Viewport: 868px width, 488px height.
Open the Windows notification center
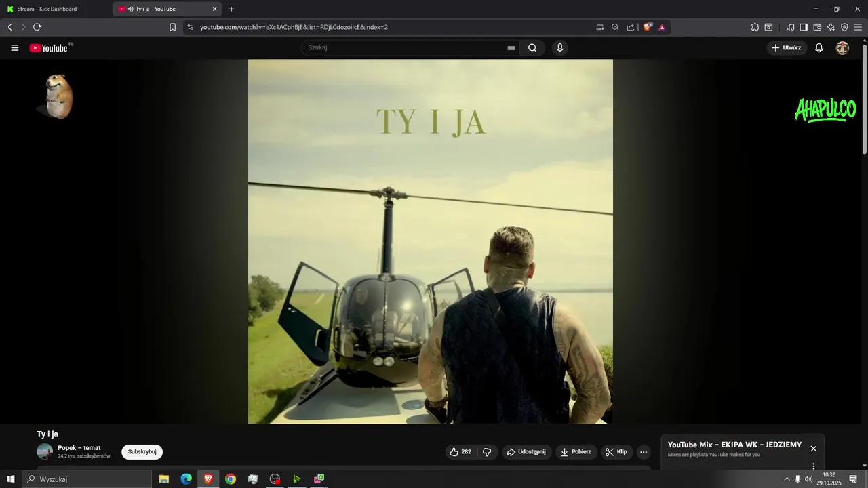[853, 479]
